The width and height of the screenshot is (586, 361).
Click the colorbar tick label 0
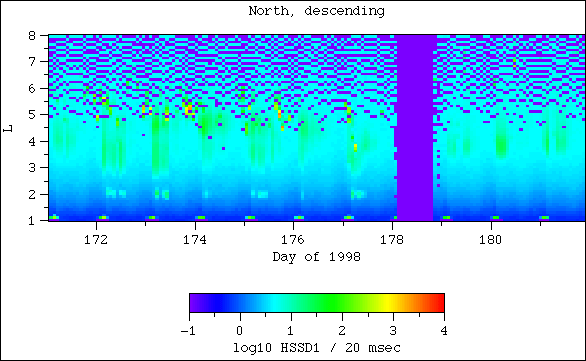(x=240, y=331)
